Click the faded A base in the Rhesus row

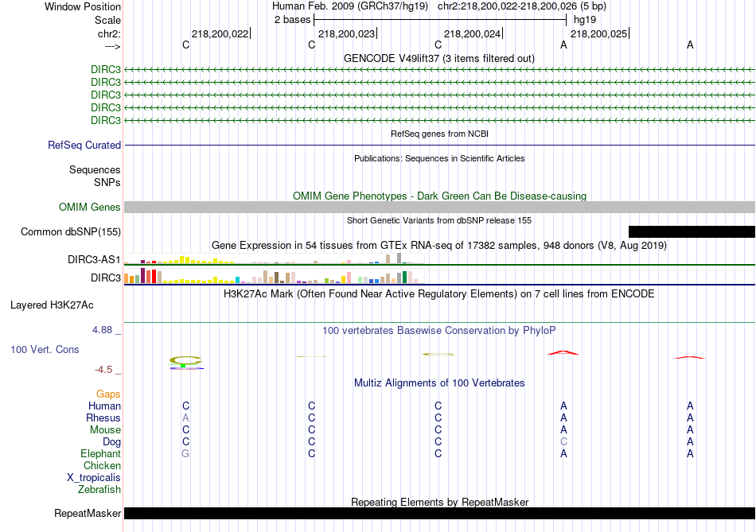[185, 417]
